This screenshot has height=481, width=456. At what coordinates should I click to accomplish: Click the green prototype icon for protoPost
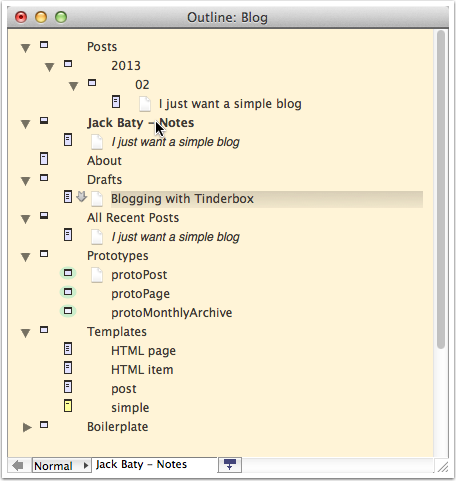coord(68,273)
